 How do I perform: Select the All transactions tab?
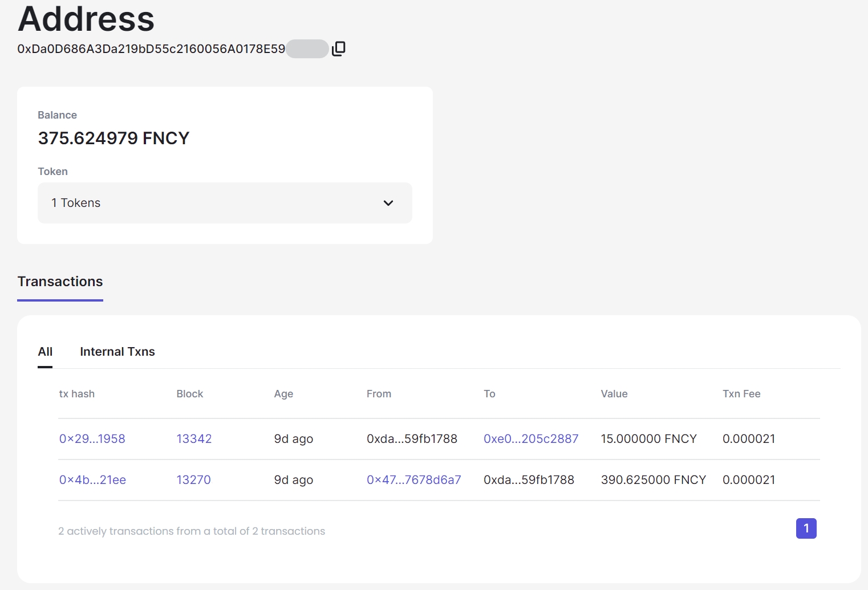pos(45,352)
